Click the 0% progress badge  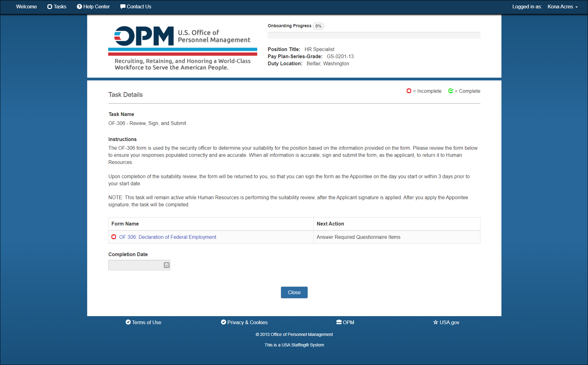318,26
